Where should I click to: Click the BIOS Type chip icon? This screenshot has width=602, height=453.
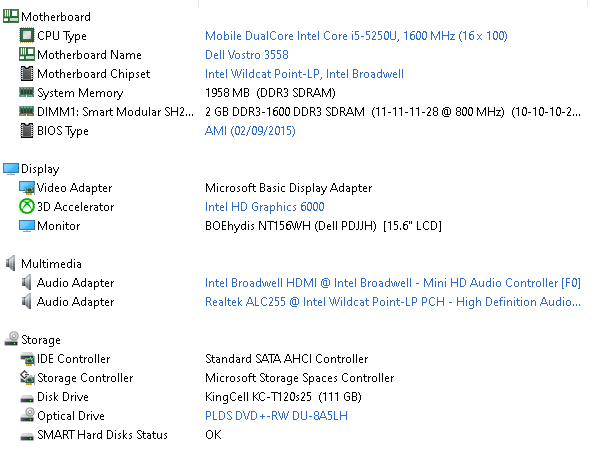pos(26,131)
